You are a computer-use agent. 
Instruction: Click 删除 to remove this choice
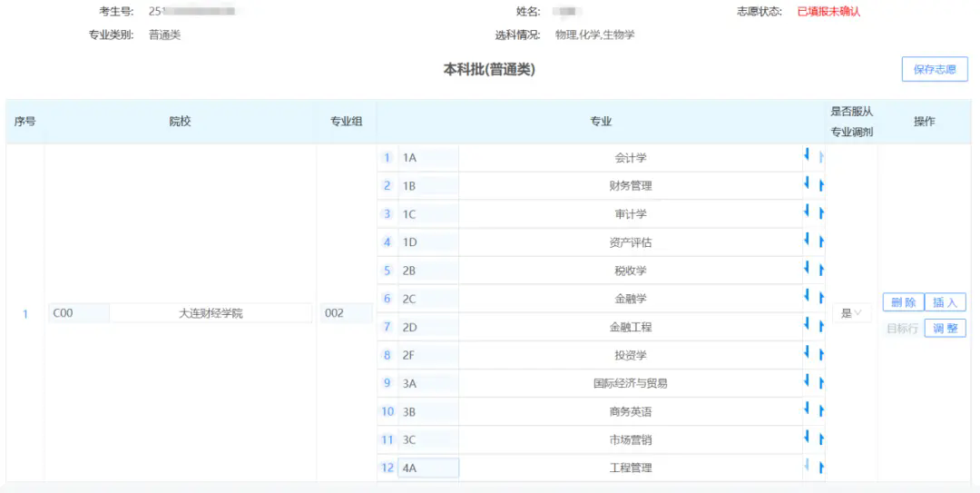click(903, 303)
